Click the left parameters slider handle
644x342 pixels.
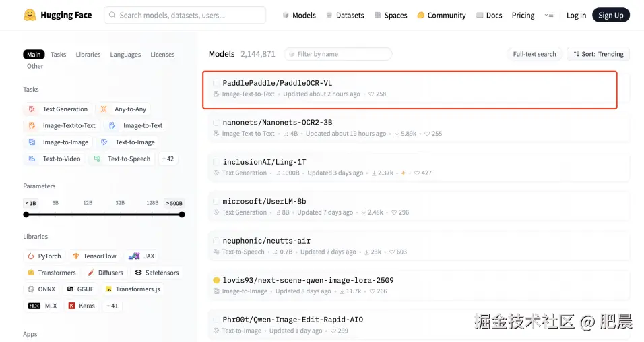(26, 215)
